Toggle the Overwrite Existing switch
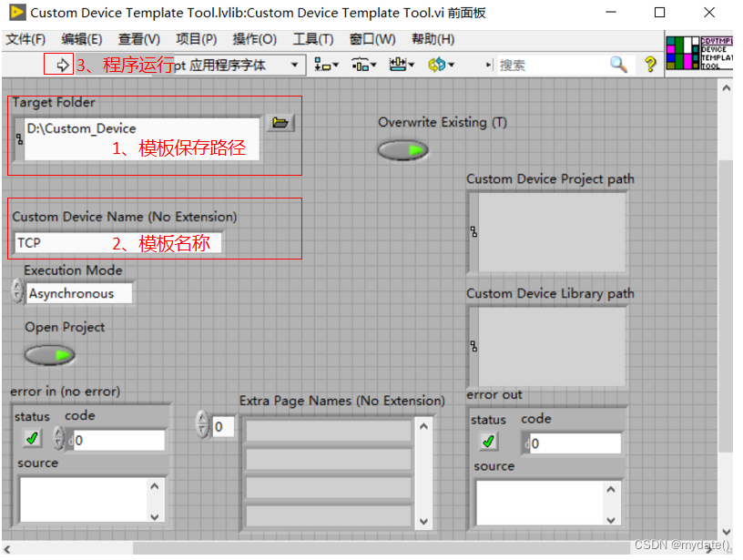The height and width of the screenshot is (560, 743). pyautogui.click(x=402, y=150)
